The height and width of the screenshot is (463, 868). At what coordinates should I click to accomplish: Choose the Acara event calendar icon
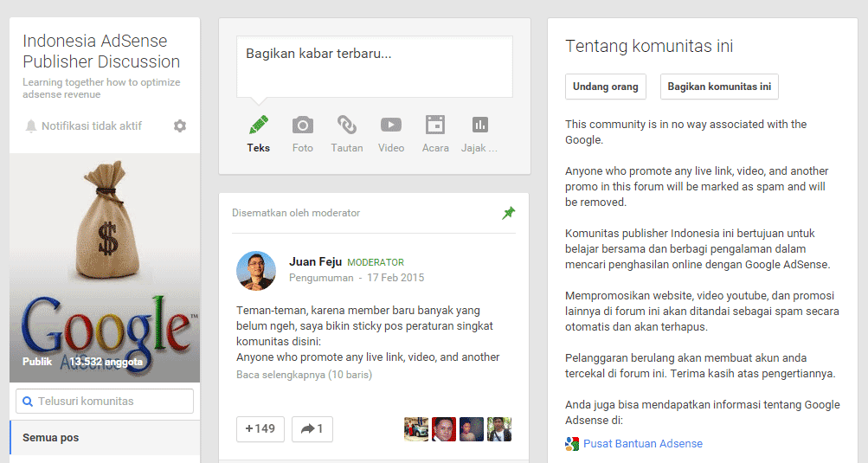(x=435, y=125)
